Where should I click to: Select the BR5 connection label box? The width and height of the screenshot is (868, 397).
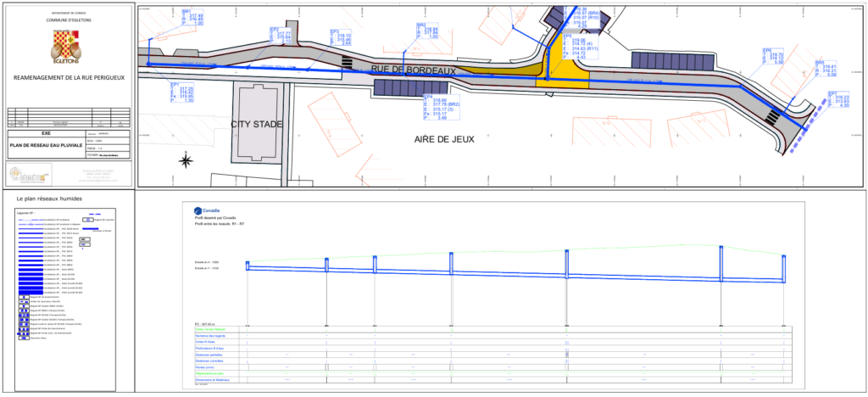[826, 68]
